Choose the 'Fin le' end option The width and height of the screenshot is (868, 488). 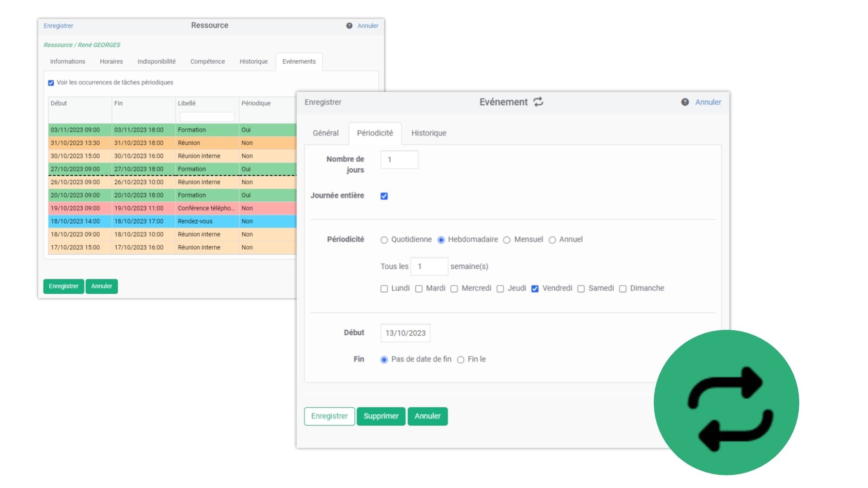pos(461,360)
